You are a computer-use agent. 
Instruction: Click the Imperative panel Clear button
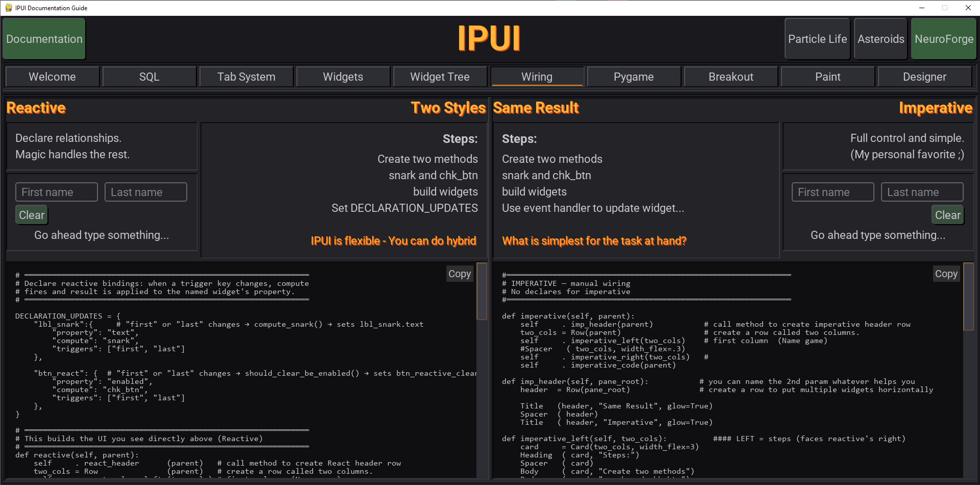coord(948,215)
